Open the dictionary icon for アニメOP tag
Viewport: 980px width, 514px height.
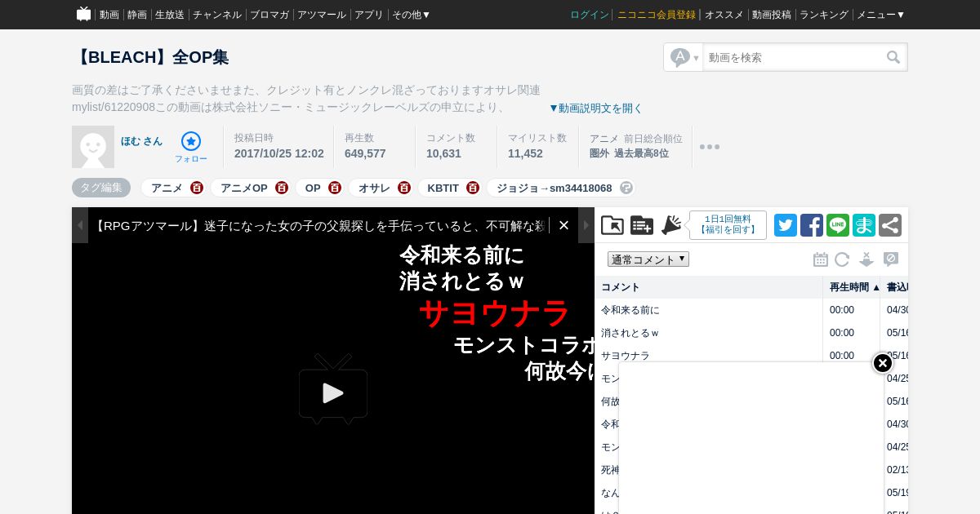click(x=282, y=188)
